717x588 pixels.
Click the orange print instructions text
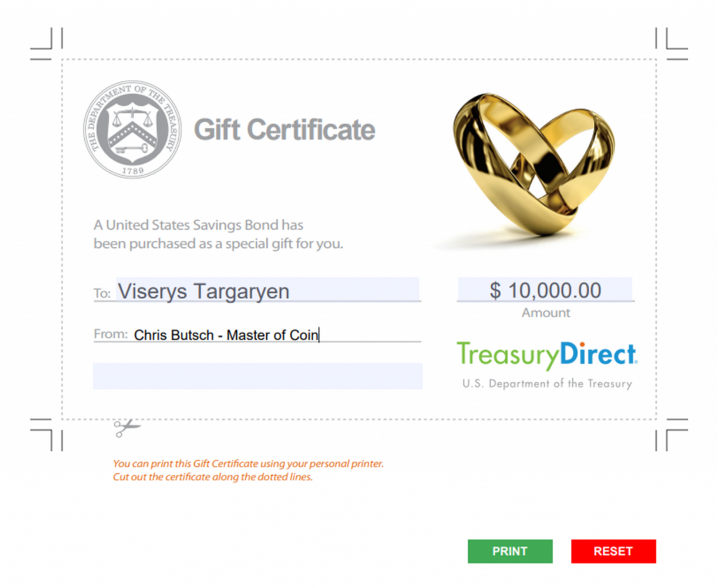(248, 470)
